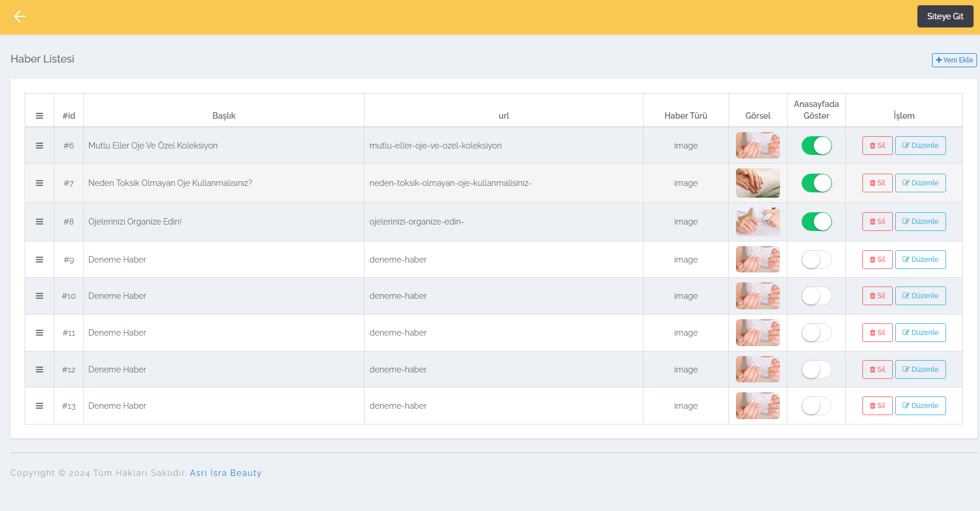Click the Başlık column header
980x511 pixels.
pyautogui.click(x=223, y=116)
